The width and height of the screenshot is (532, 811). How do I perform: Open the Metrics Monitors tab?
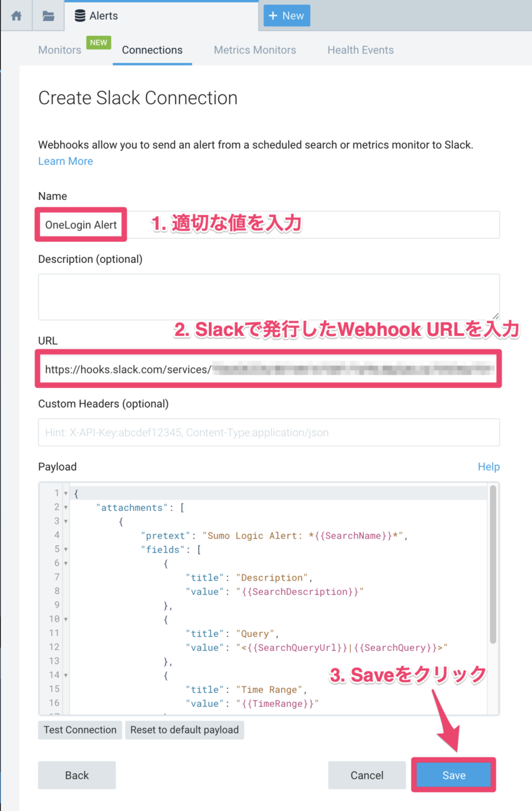pos(255,50)
